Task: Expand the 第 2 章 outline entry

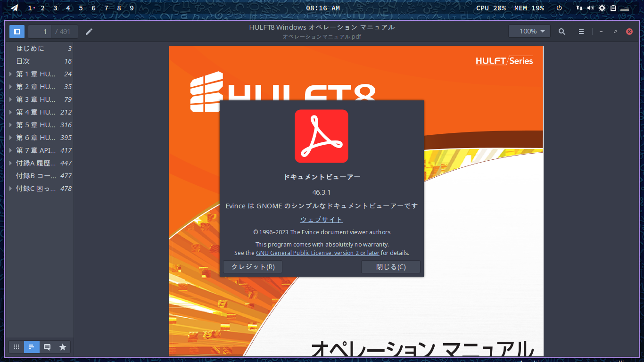Action: (11, 87)
